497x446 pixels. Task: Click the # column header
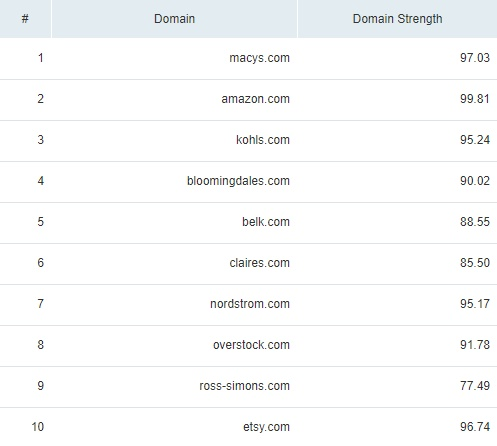pos(25,19)
